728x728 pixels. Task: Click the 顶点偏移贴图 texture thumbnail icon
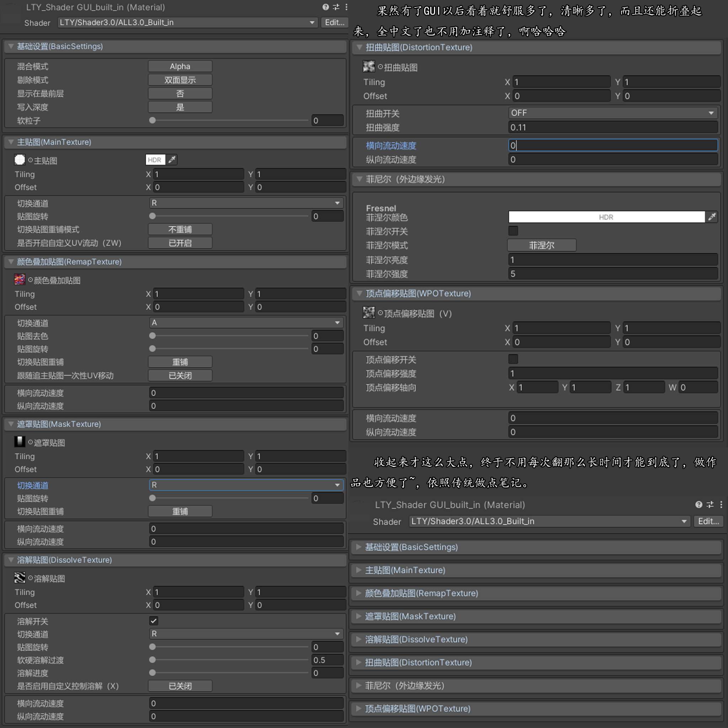coord(369,312)
